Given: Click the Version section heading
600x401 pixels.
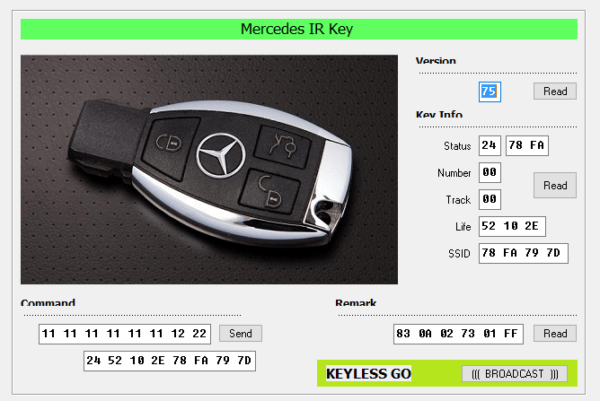Looking at the screenshot, I should tap(435, 60).
